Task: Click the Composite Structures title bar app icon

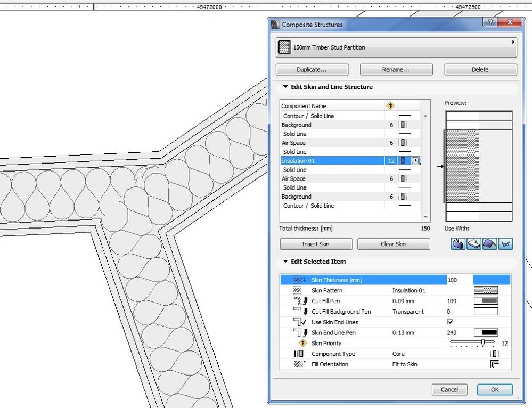Action: point(275,25)
